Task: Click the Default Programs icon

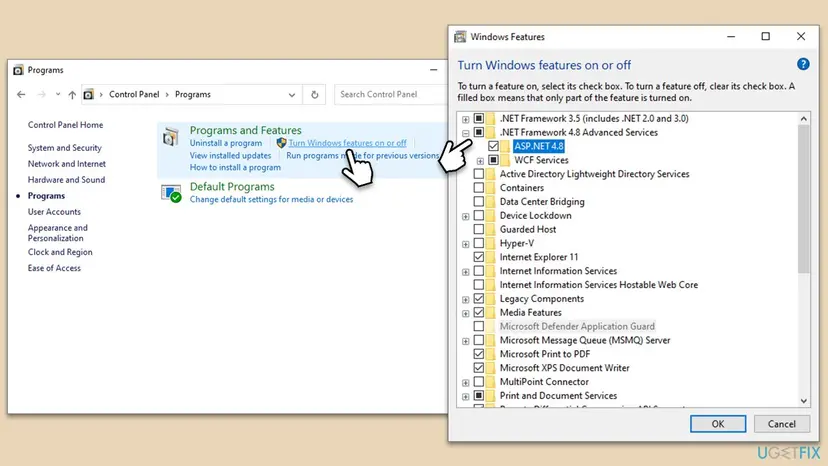Action: point(171,193)
